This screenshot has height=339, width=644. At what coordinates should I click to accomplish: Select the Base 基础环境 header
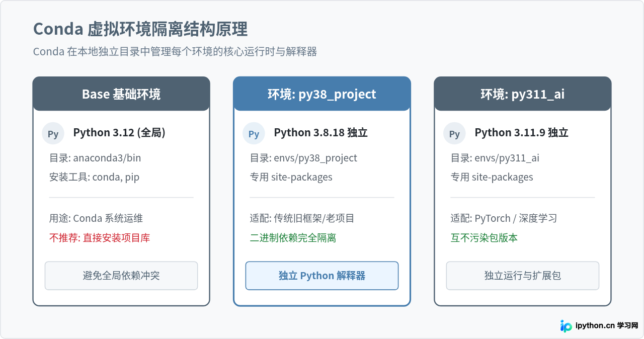pyautogui.click(x=121, y=94)
